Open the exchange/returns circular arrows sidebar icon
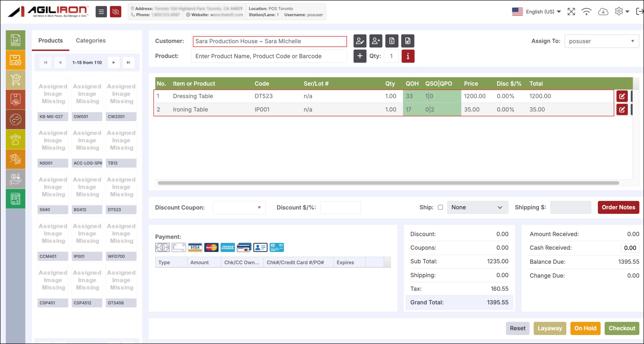This screenshot has height=344, width=644. [x=15, y=119]
